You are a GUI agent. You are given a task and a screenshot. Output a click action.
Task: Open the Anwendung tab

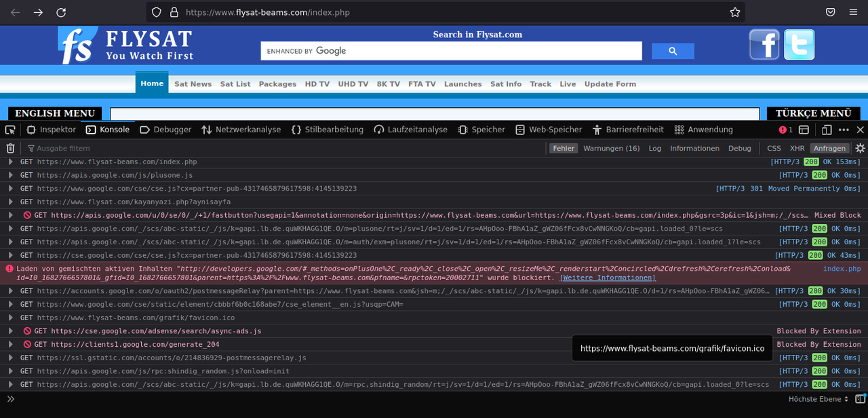click(704, 130)
